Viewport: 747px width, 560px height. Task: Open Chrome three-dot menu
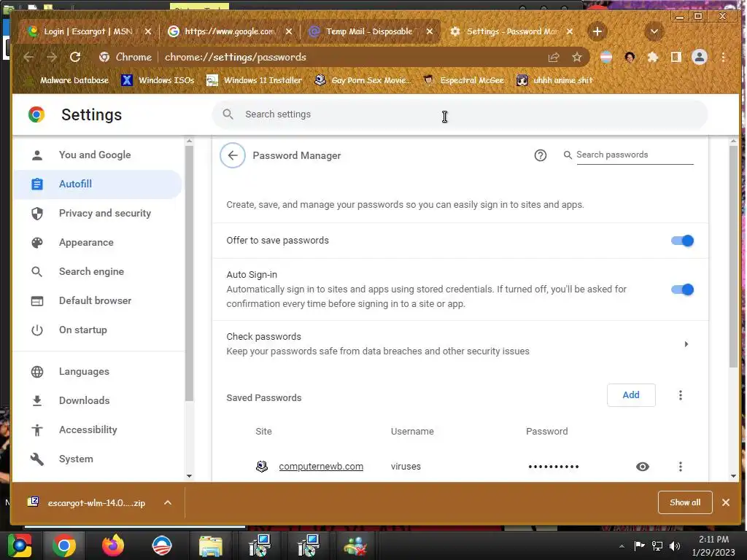(723, 57)
